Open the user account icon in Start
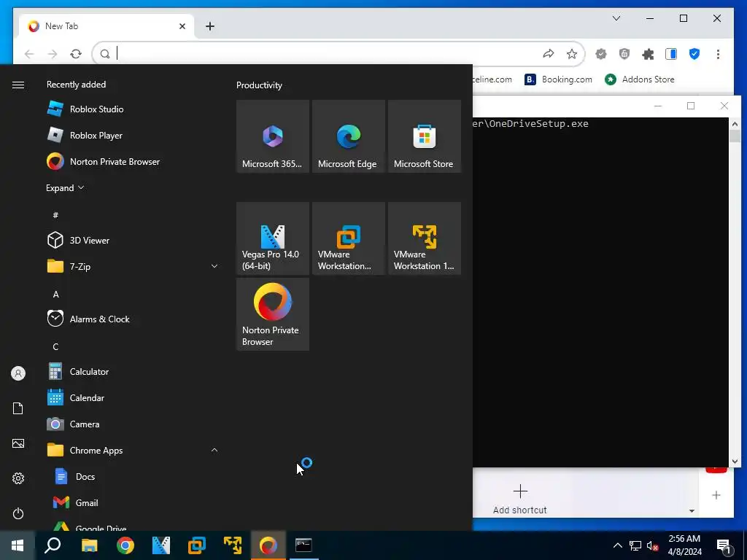This screenshot has height=560, width=747. click(18, 373)
